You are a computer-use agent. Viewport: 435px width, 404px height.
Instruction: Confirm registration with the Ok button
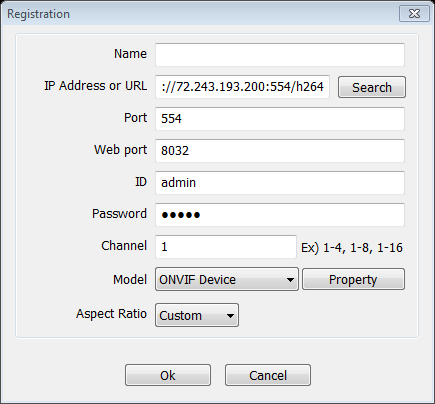click(168, 375)
